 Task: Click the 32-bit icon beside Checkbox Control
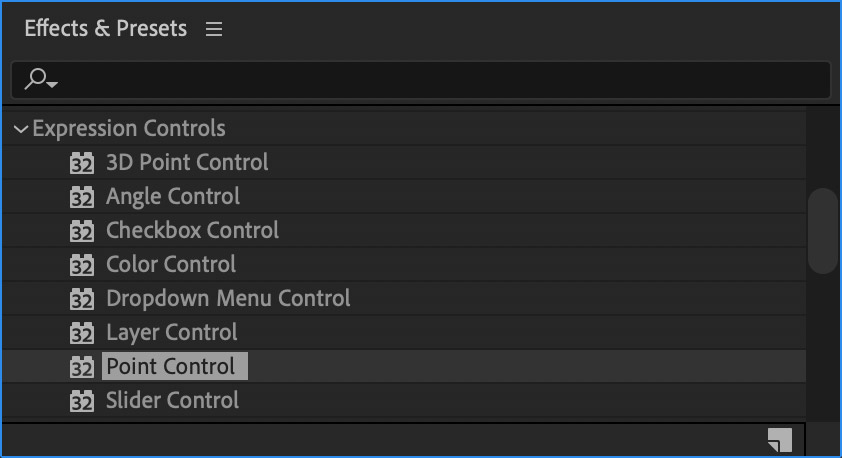[x=82, y=231]
